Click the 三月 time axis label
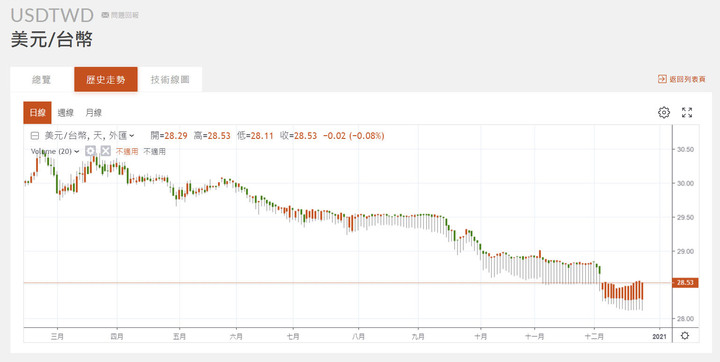 pos(57,337)
